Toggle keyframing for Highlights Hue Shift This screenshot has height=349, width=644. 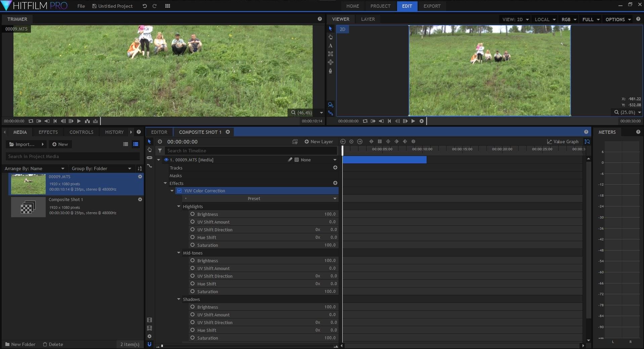pyautogui.click(x=192, y=237)
